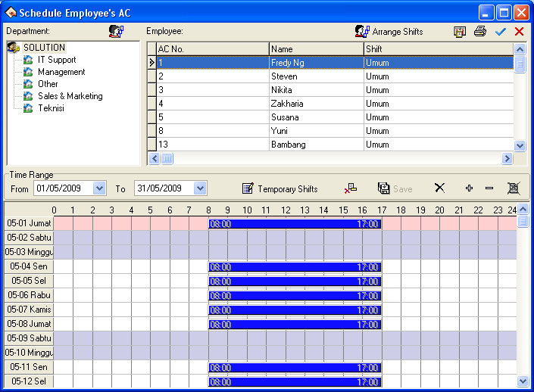Select the IT Support department
This screenshot has width=534, height=392.
[x=57, y=60]
